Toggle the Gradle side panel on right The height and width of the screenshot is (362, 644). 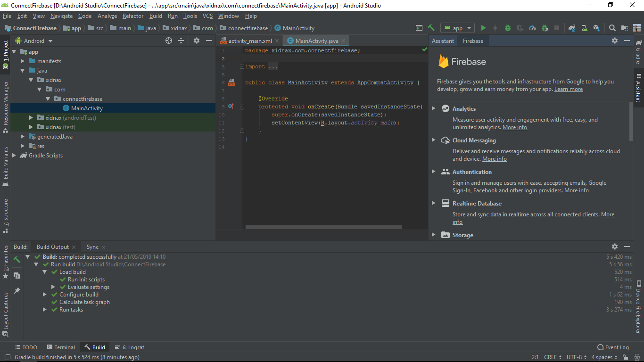coord(638,51)
